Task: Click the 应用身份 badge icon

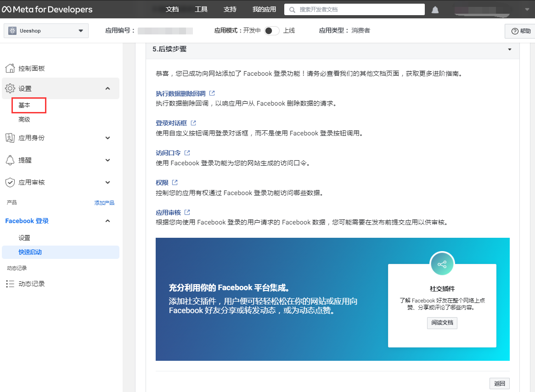Action: [10, 138]
